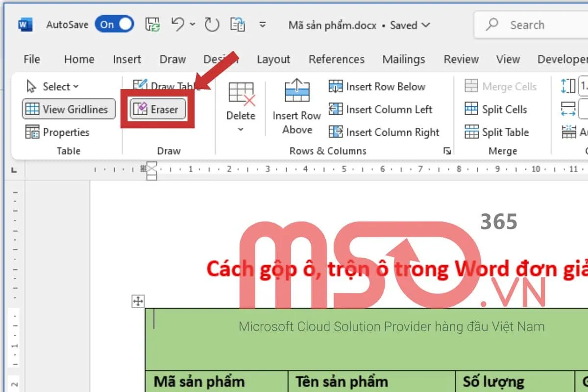Viewport: 588px width, 392px height.
Task: Switch to the References ribbon tab
Action: [x=337, y=59]
